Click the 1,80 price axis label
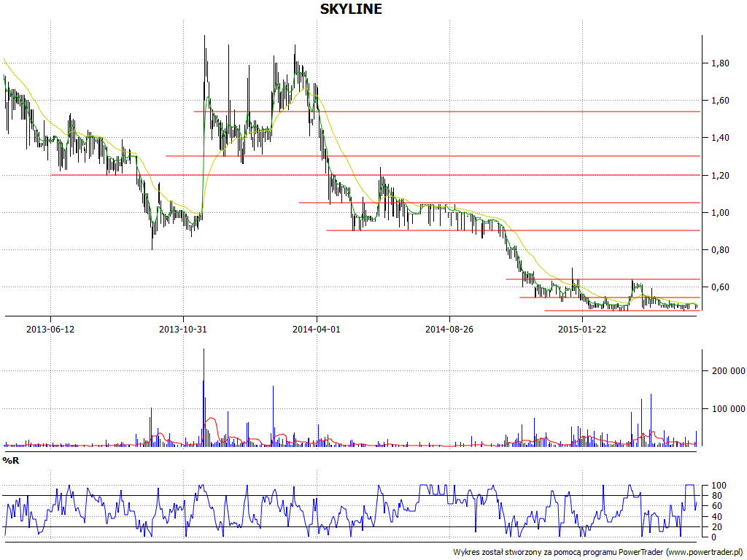Image resolution: width=747 pixels, height=560 pixels. [x=719, y=63]
